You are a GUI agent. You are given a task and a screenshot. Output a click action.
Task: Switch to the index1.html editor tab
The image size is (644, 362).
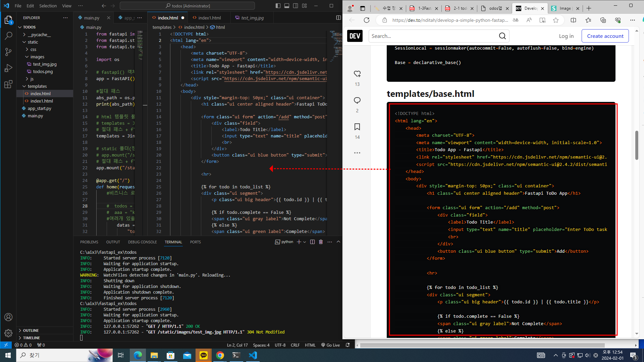[x=209, y=18]
